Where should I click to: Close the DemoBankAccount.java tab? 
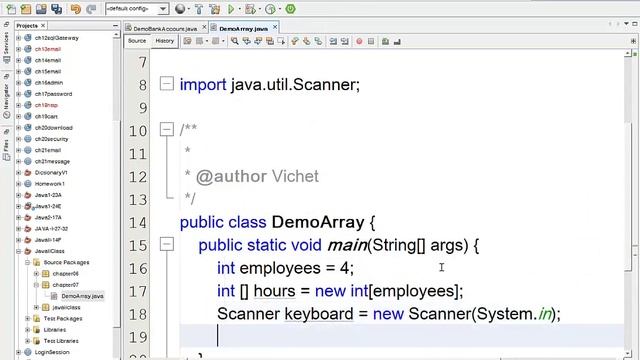click(x=204, y=27)
